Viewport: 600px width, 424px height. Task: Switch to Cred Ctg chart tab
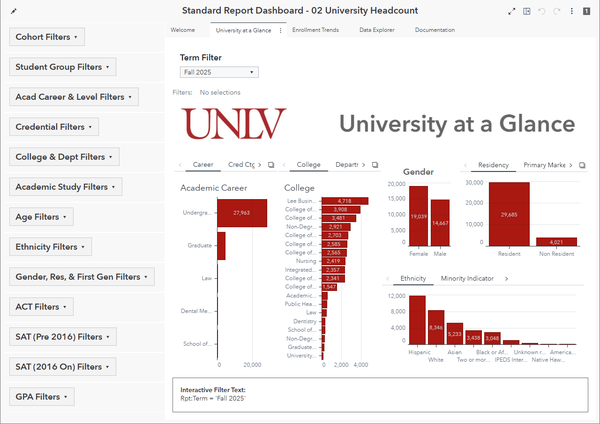tap(241, 165)
